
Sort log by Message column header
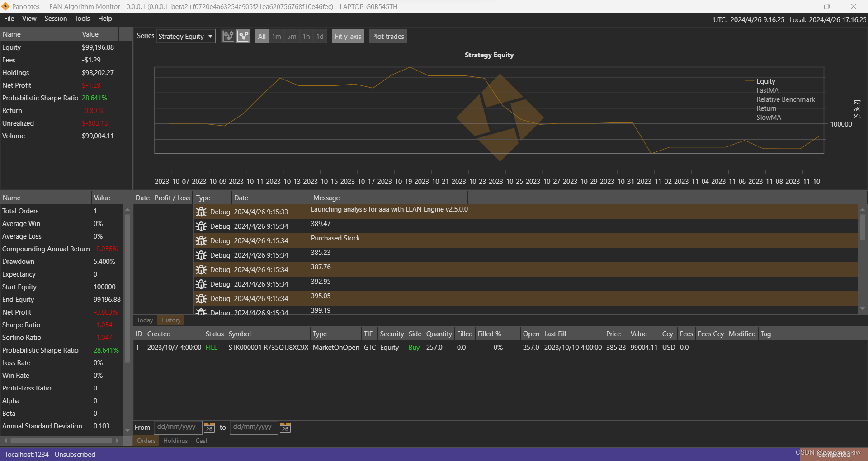tap(389, 198)
